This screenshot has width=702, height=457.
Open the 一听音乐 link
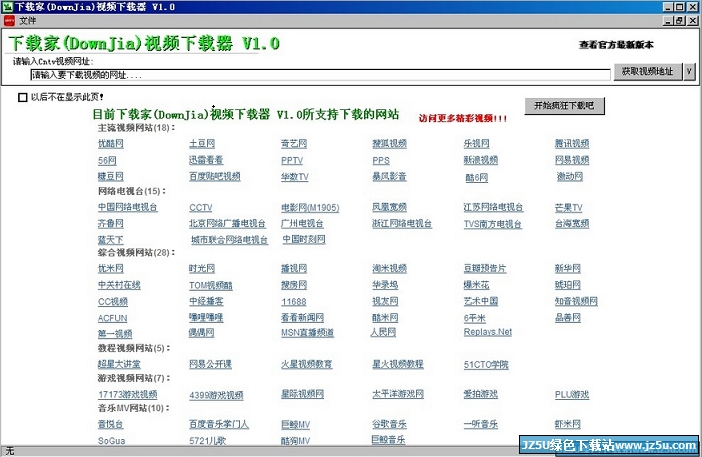tap(481, 424)
